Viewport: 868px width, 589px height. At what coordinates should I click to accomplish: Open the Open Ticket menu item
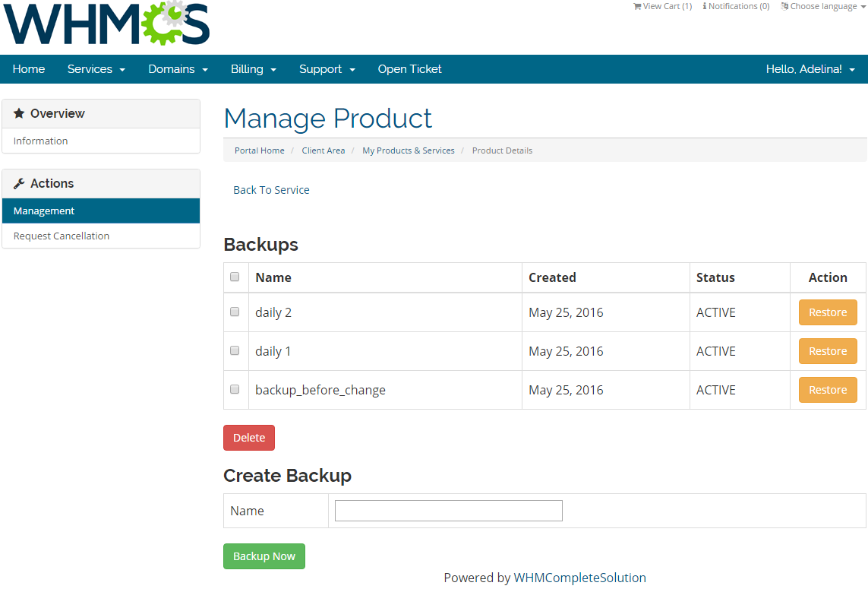pos(409,69)
